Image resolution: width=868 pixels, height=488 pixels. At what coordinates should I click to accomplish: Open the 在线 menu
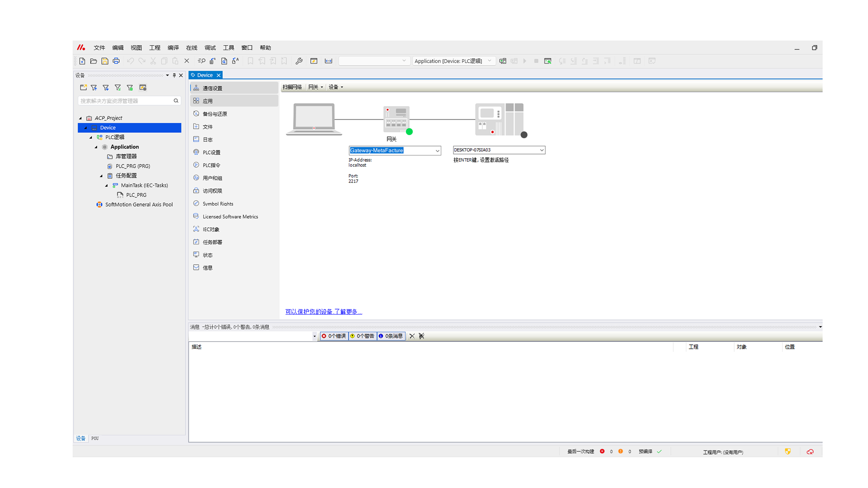(192, 48)
